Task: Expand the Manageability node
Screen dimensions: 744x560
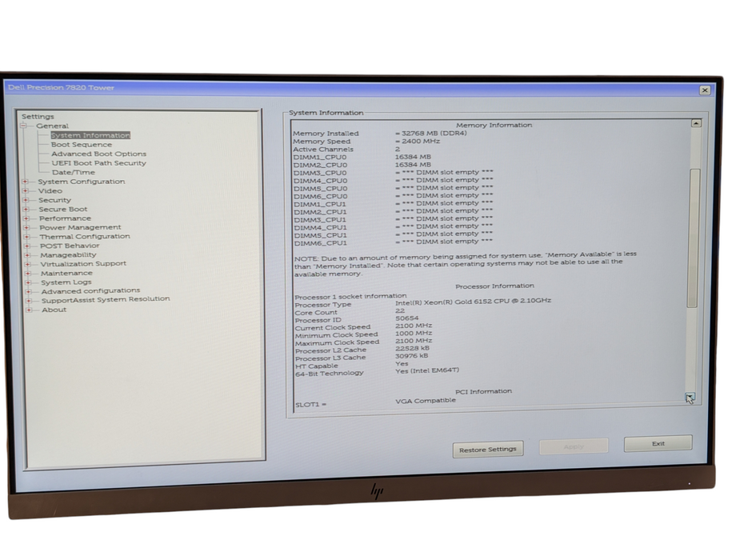Action: (x=27, y=255)
